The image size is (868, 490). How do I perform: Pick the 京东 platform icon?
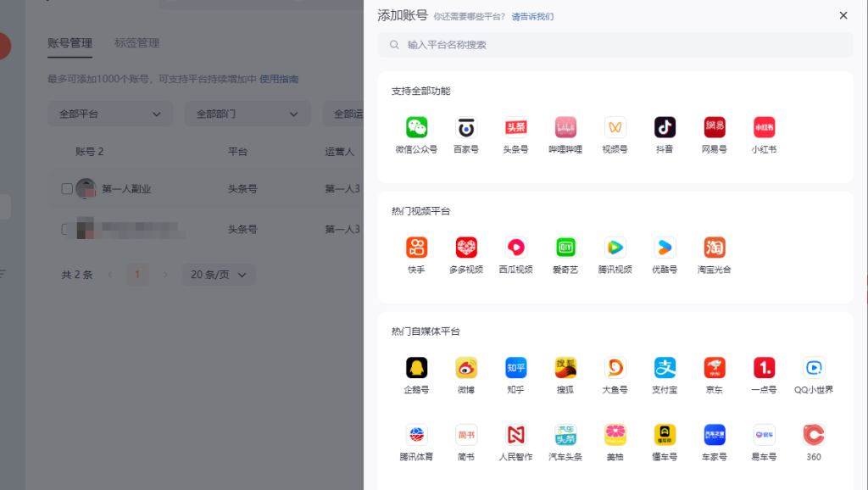(x=715, y=368)
